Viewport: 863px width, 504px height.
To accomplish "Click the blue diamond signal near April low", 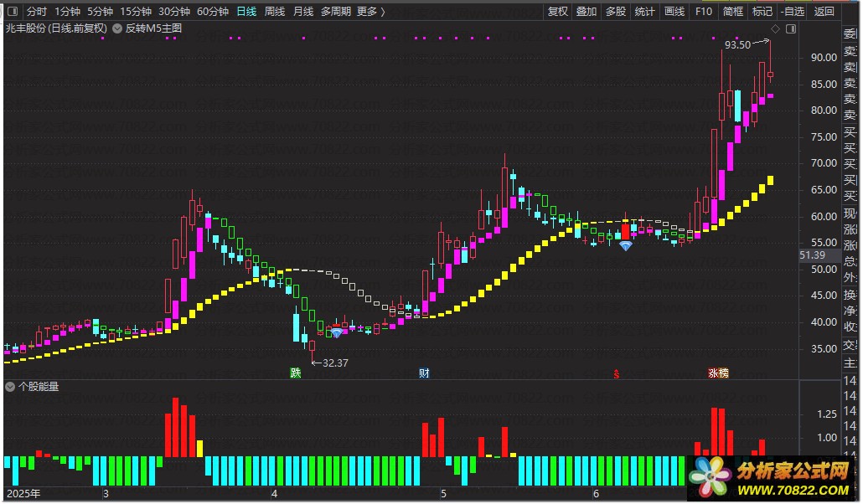I will coord(336,333).
